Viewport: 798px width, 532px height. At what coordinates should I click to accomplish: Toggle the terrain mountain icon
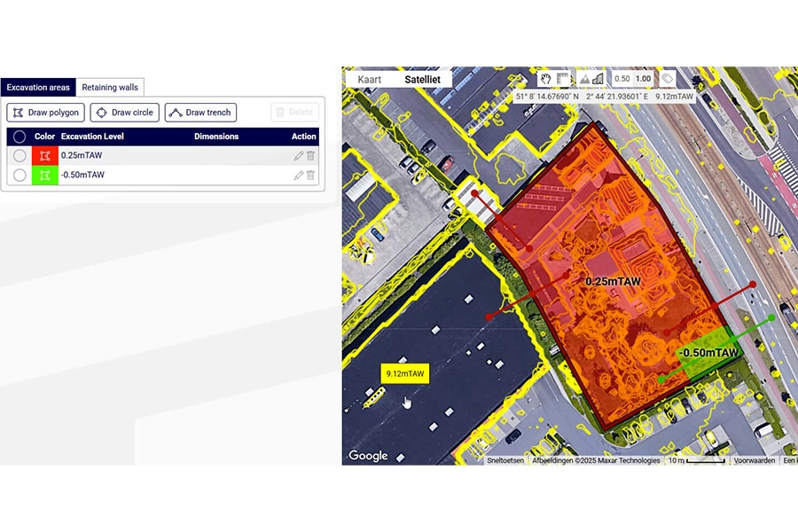point(584,79)
